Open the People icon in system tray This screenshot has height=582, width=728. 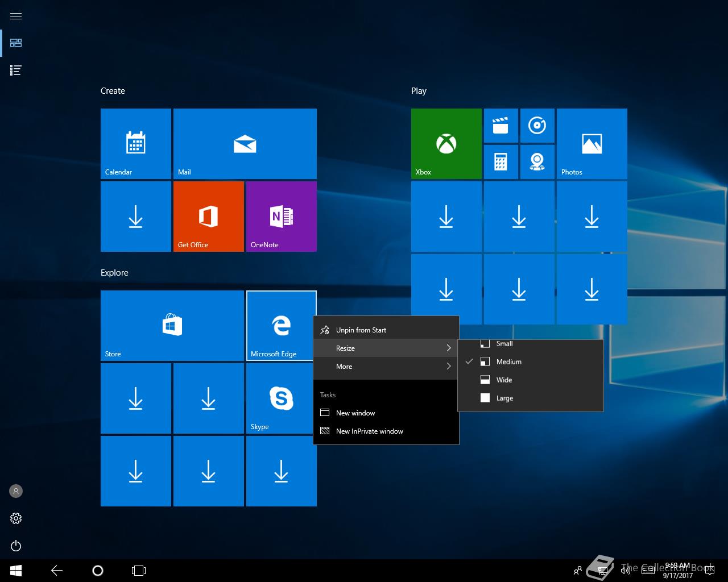578,571
